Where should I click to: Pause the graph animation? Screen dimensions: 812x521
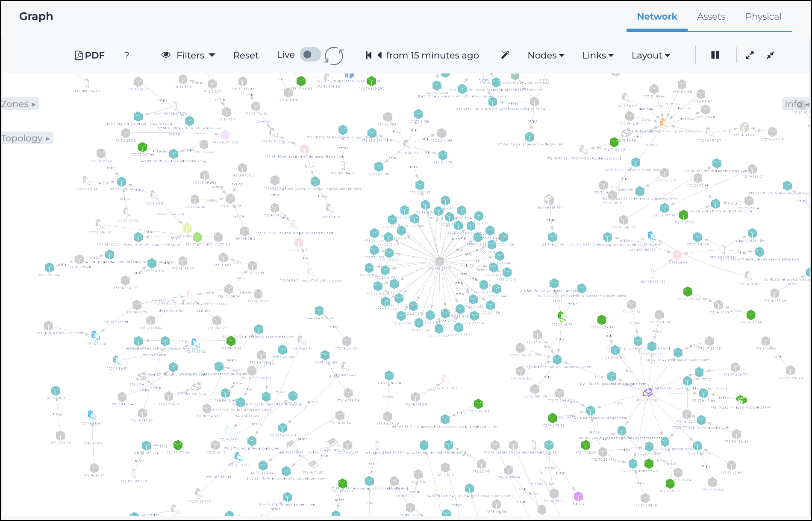coord(715,55)
